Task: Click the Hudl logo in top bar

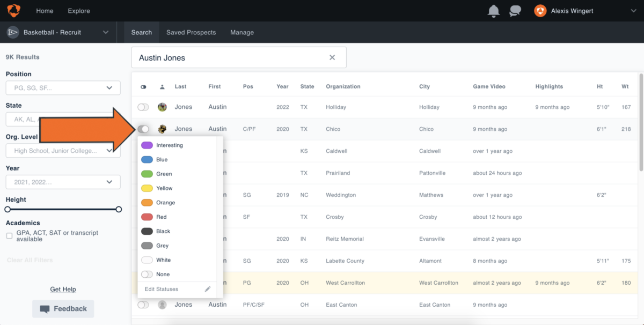Action: coord(13,11)
